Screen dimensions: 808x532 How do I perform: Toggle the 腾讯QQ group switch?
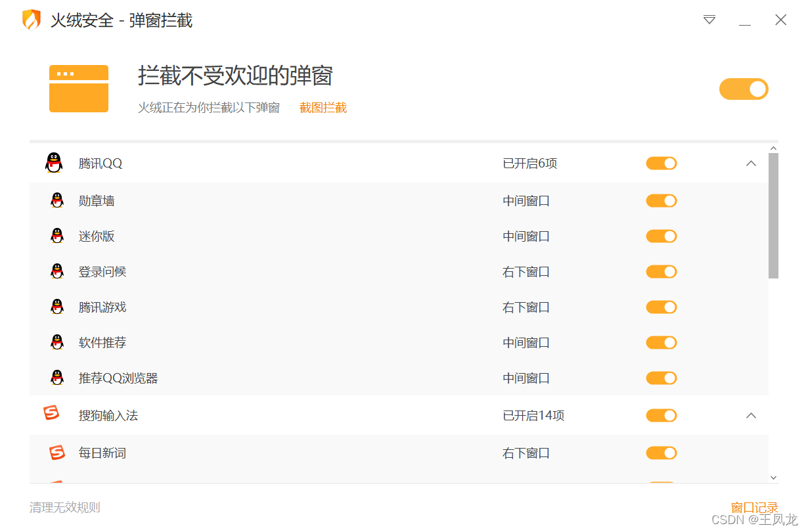(x=662, y=164)
